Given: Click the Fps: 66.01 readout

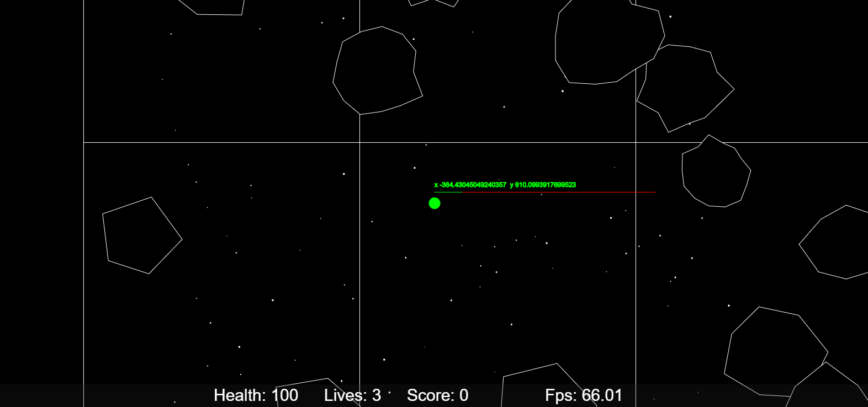Looking at the screenshot, I should (x=584, y=395).
